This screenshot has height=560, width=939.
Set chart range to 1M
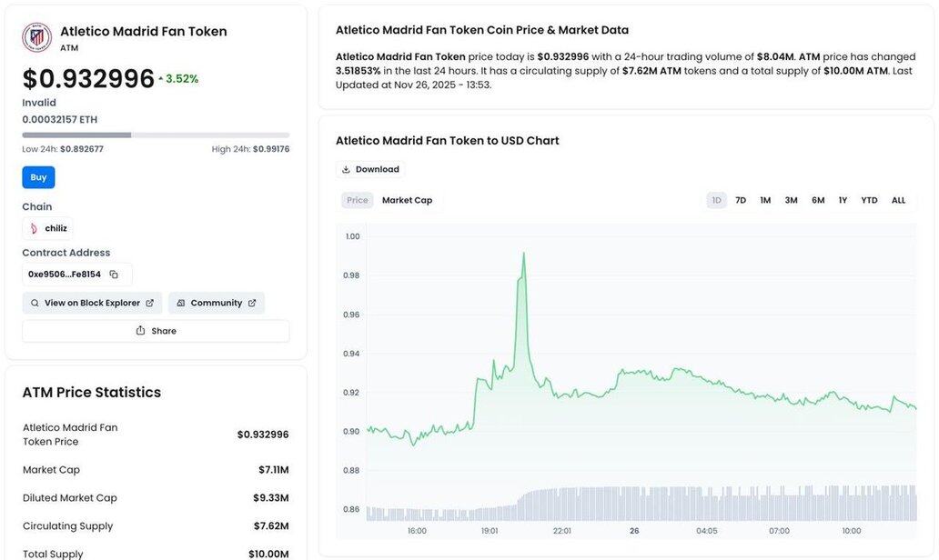765,200
